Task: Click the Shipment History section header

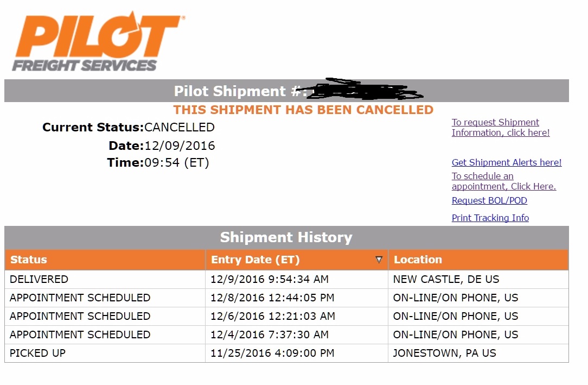Action: (286, 237)
